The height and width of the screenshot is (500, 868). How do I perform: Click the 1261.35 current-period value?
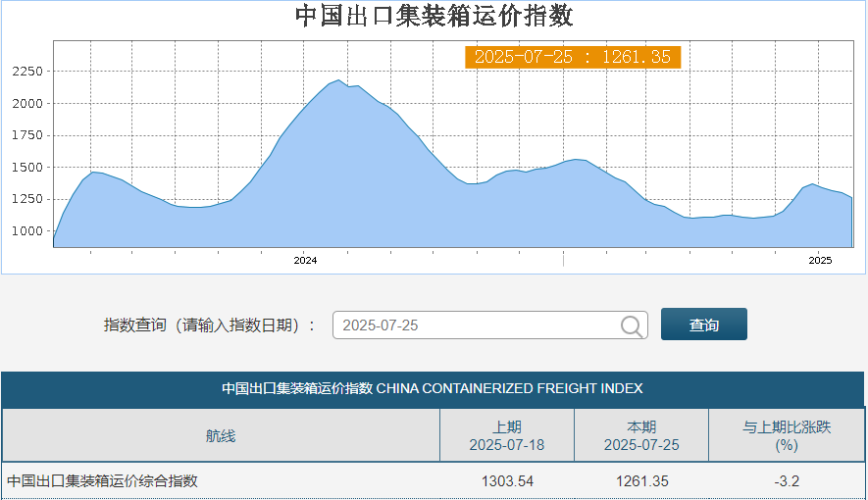pyautogui.click(x=640, y=481)
